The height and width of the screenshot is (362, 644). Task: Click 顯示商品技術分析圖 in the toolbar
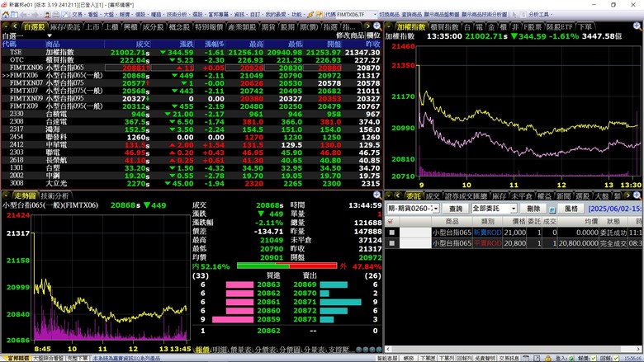pyautogui.click(x=484, y=14)
